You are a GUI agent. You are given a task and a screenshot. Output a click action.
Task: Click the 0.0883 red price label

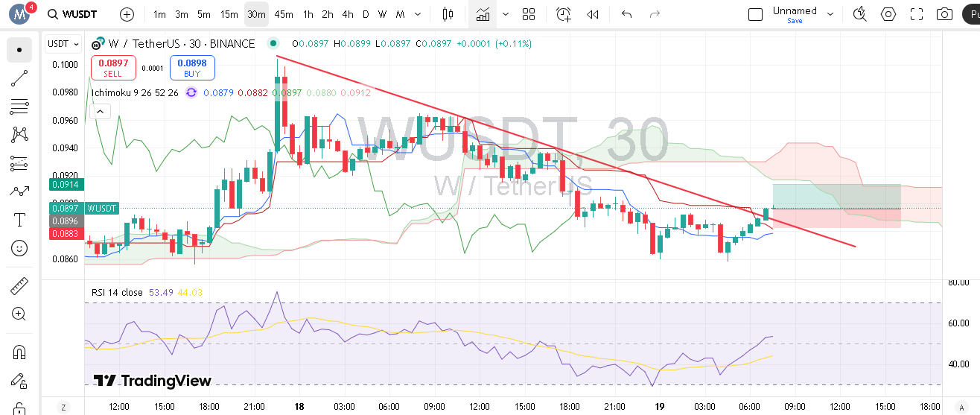point(67,234)
